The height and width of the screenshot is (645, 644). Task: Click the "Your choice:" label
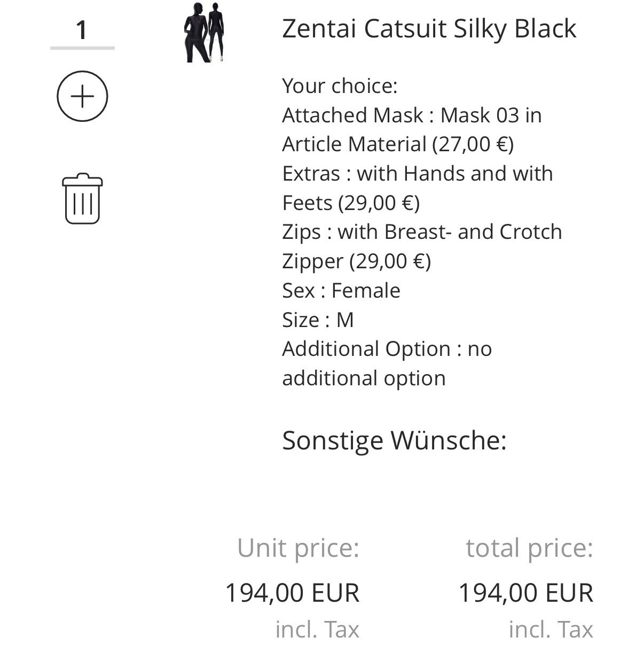(x=340, y=86)
